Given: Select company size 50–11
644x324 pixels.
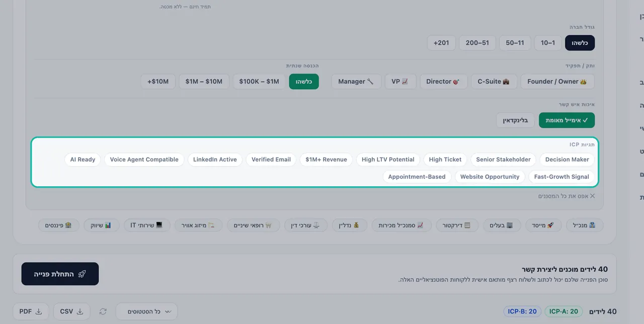Looking at the screenshot, I should (x=515, y=43).
